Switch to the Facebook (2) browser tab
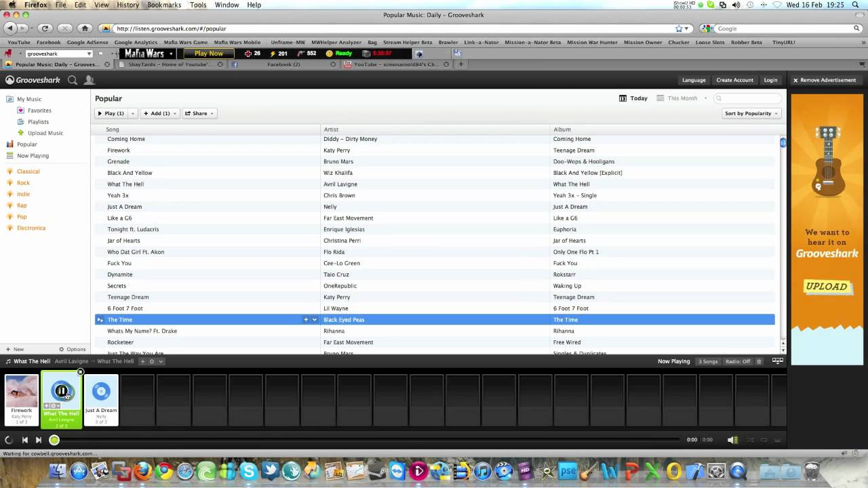Image resolution: width=868 pixels, height=488 pixels. tap(283, 64)
